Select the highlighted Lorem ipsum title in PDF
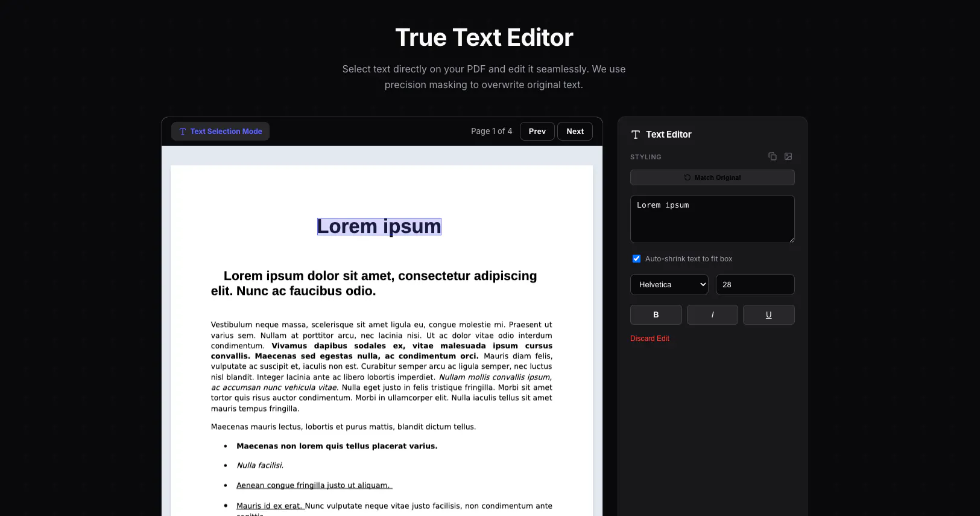Screen dimensions: 980x516 (379, 226)
